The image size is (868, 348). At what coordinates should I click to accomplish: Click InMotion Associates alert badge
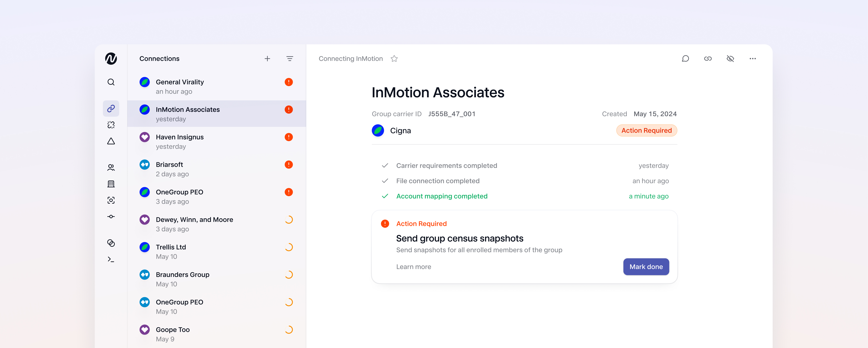(289, 110)
